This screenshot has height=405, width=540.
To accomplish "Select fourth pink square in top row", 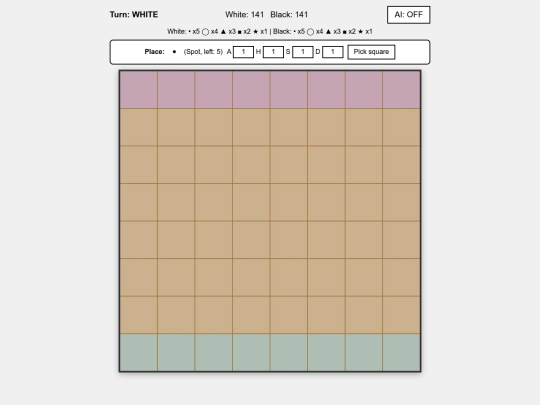I will 251,90.
